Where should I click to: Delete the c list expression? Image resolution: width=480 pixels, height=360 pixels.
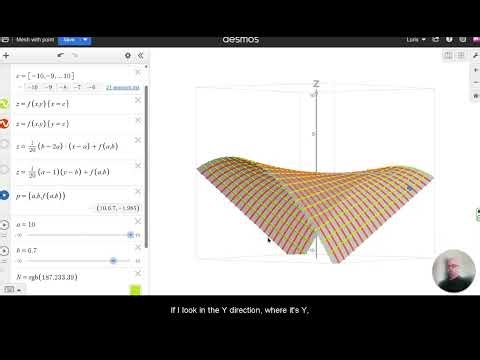(x=138, y=72)
